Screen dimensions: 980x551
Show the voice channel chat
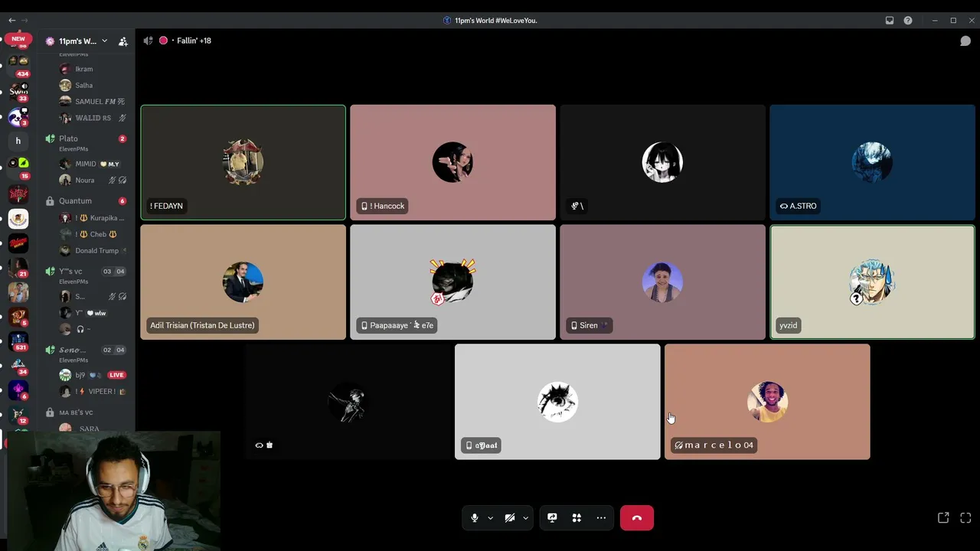[965, 41]
